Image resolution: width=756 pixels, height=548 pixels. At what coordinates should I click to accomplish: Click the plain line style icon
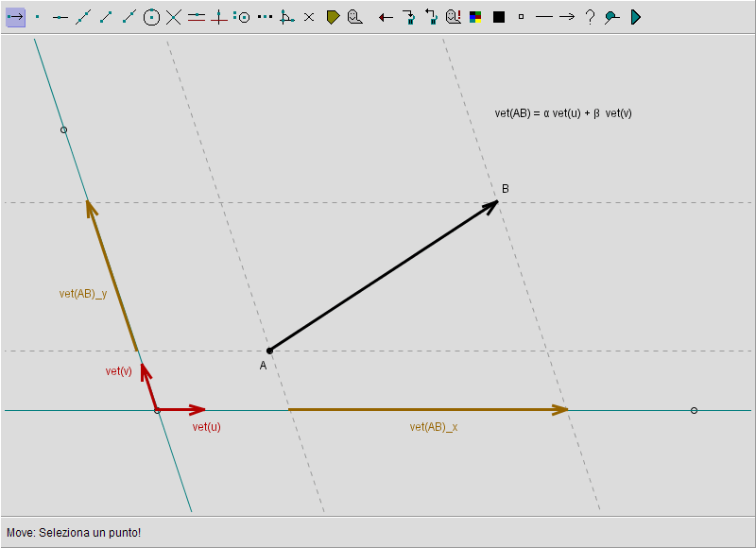(x=544, y=17)
